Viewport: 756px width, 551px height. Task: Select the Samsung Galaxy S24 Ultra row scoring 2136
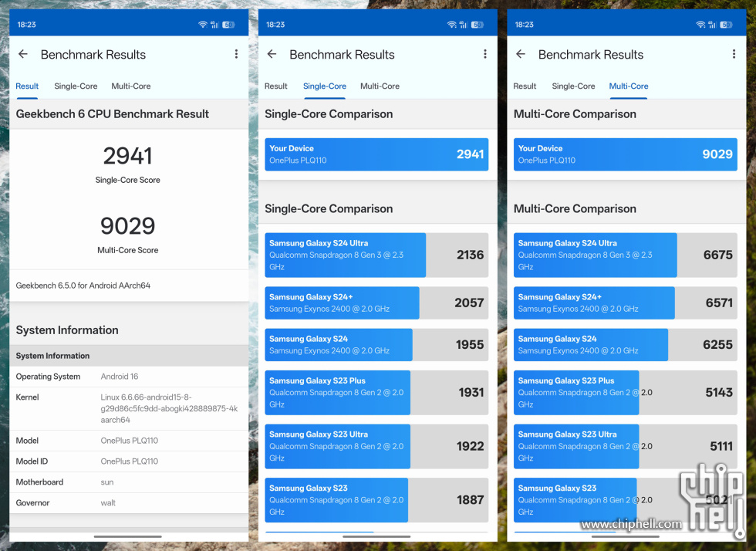click(x=376, y=255)
